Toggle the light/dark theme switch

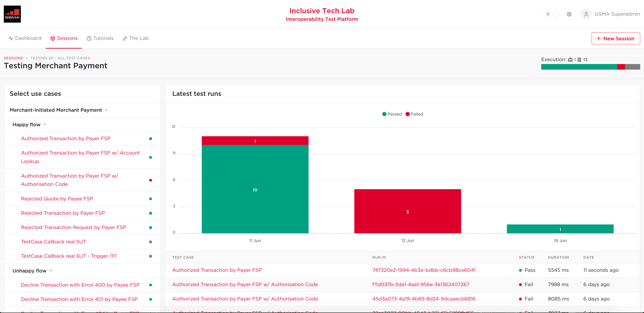pyautogui.click(x=551, y=14)
